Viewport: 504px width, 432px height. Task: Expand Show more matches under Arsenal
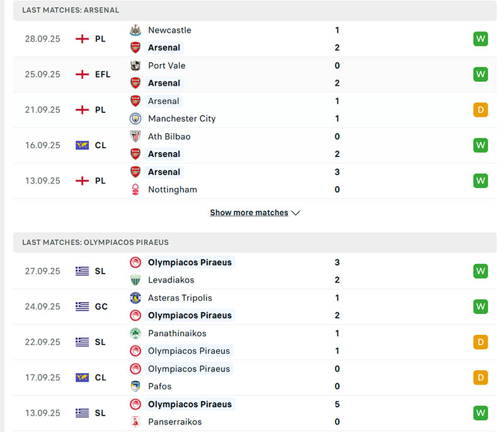click(x=249, y=213)
